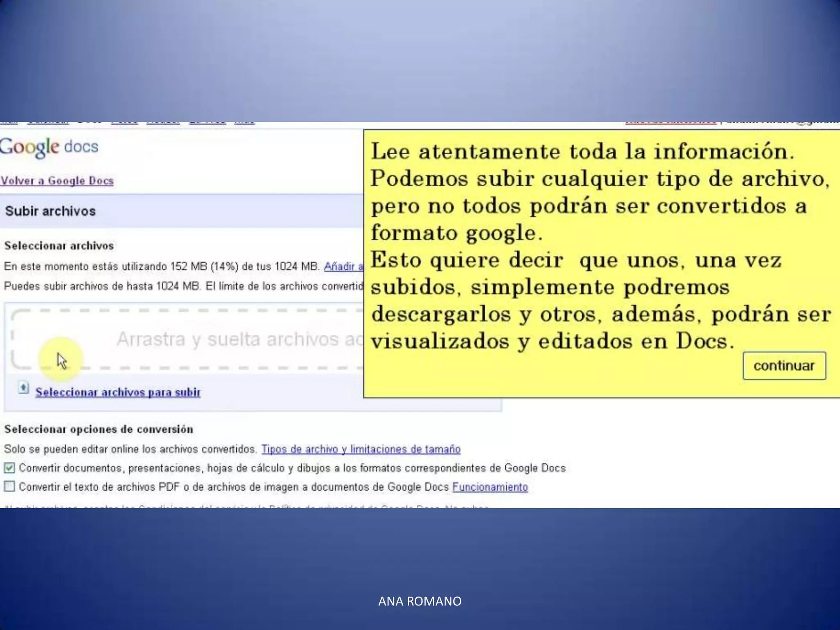The width and height of the screenshot is (840, 630).
Task: Open Tipos de archivo y limitaciones link
Action: point(361,449)
